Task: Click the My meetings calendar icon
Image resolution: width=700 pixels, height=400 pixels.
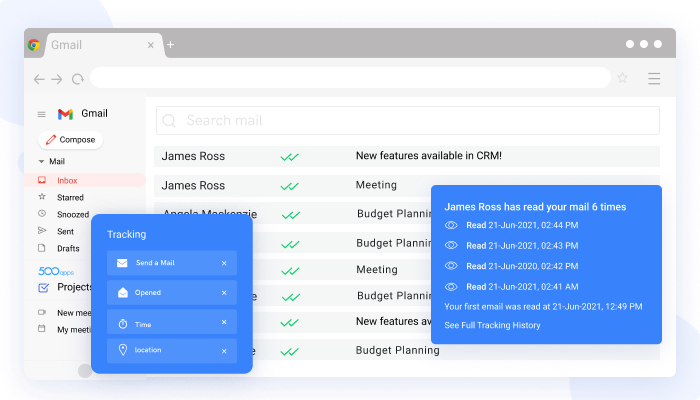Action: point(42,329)
